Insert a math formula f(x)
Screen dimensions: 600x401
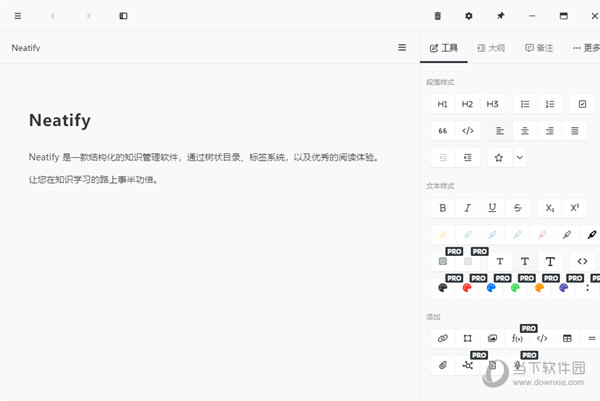click(x=517, y=338)
